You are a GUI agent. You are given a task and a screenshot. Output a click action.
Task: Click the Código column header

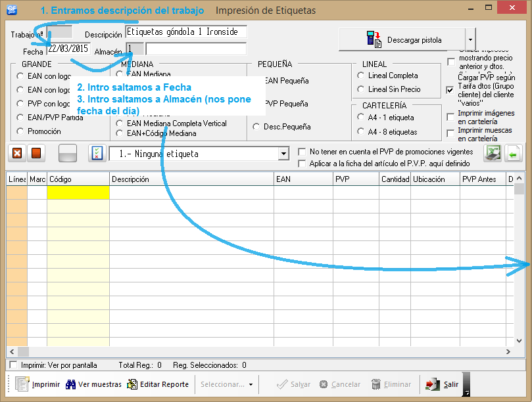point(78,179)
